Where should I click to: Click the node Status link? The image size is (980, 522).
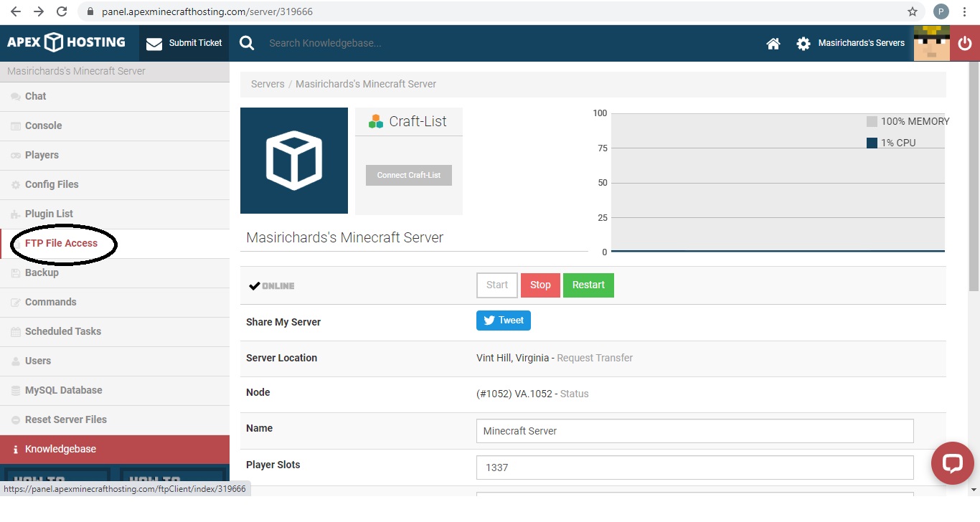coord(575,394)
